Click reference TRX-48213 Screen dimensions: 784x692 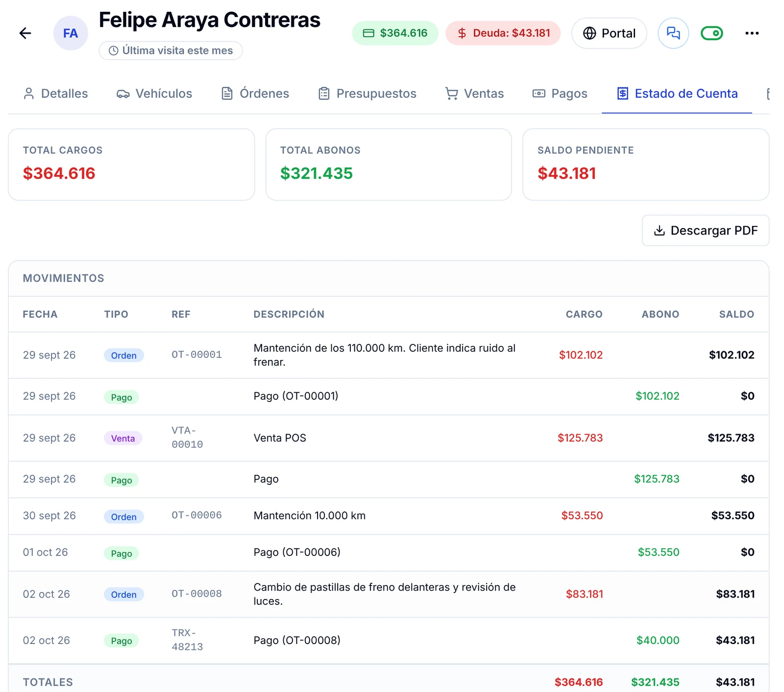[x=187, y=640]
